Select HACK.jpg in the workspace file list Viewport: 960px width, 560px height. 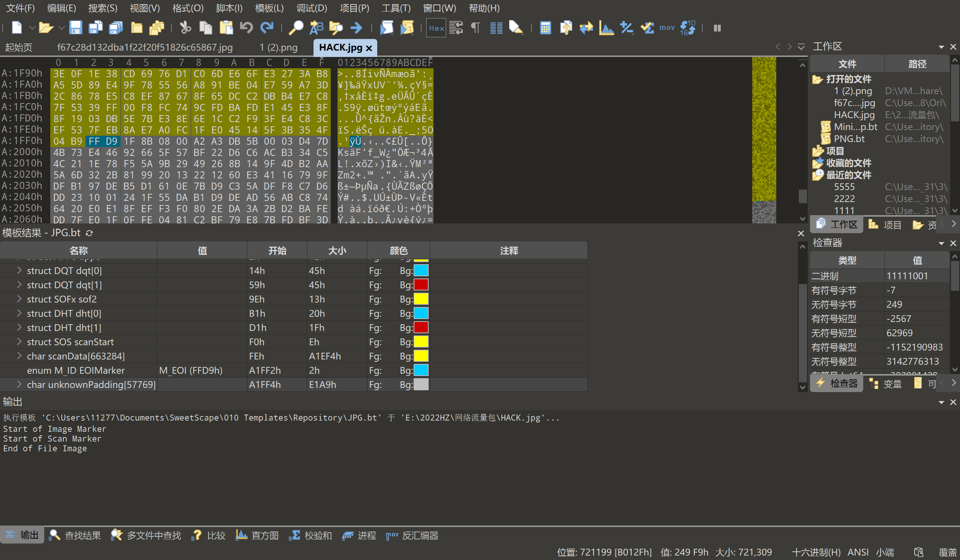click(854, 115)
